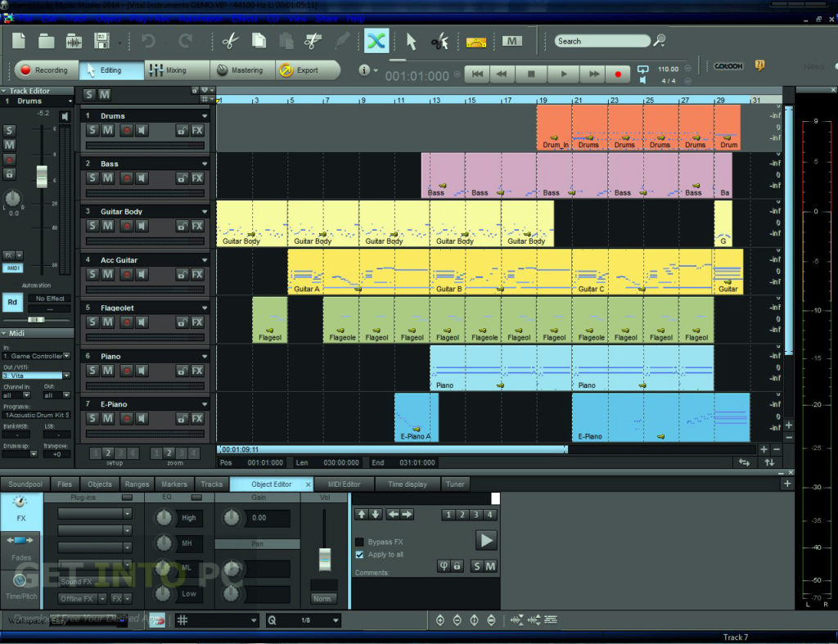Select the split scissors tool
This screenshot has height=644, width=838.
click(439, 41)
